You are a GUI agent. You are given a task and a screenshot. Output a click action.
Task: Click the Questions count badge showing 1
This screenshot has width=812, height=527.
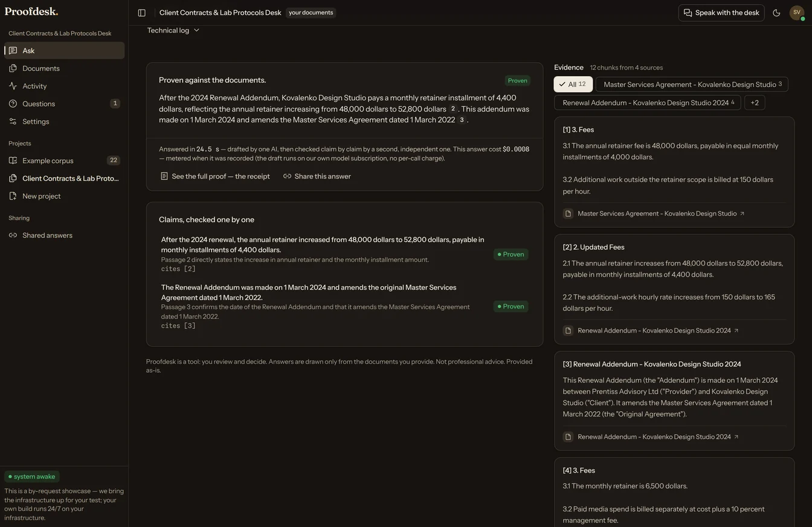pyautogui.click(x=115, y=103)
